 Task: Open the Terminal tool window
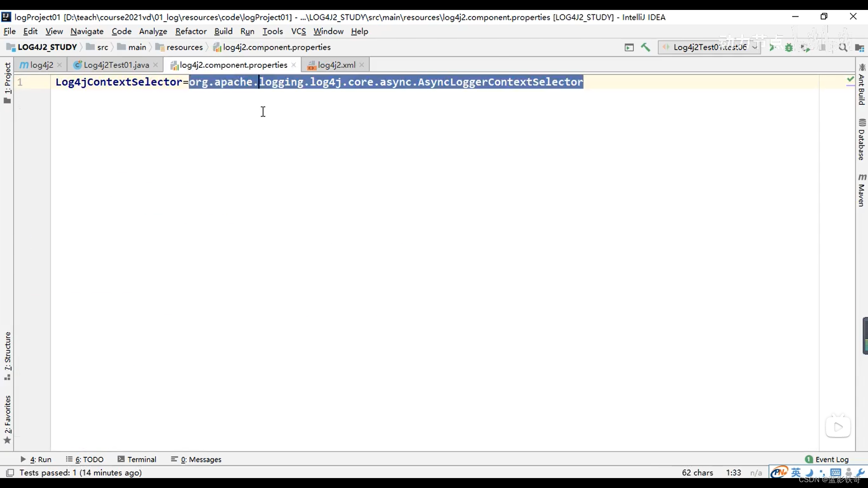pos(137,460)
